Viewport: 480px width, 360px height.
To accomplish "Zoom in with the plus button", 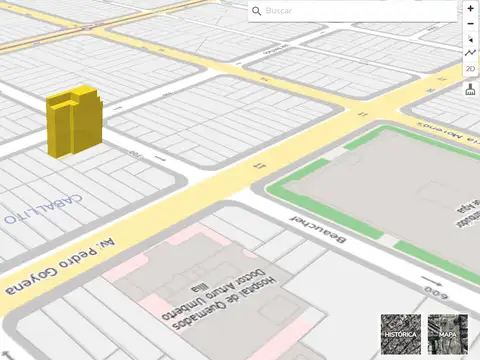I will point(470,8).
